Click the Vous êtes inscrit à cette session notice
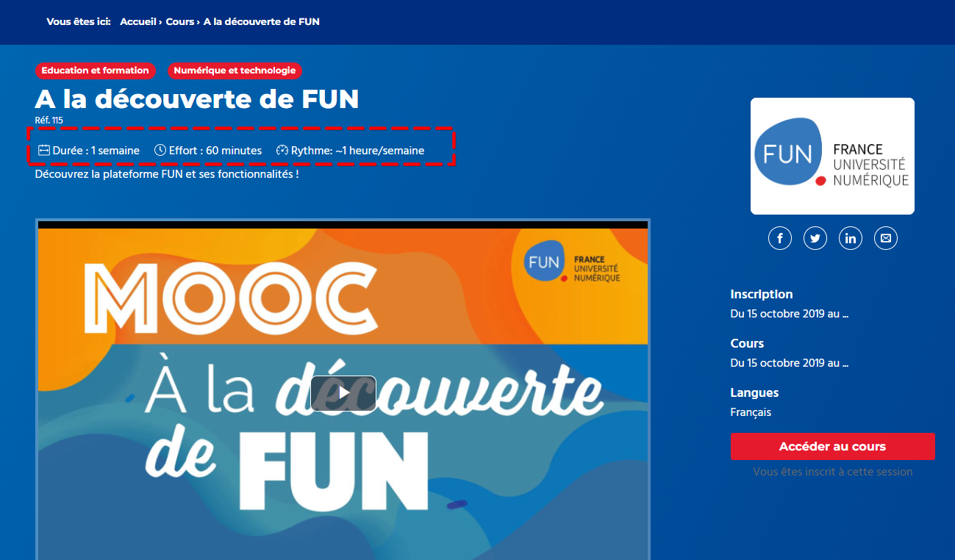 (x=833, y=472)
